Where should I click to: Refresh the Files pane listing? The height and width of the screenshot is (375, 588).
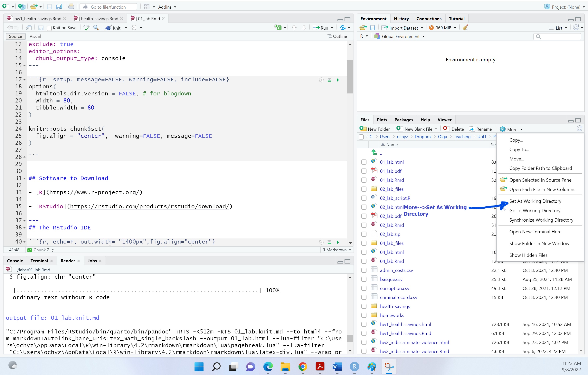tap(579, 128)
